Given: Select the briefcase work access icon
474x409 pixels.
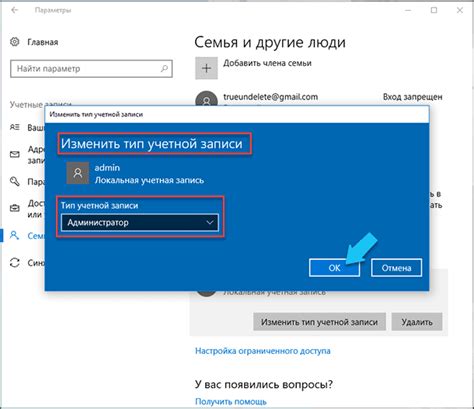Looking at the screenshot, I should click(15, 208).
